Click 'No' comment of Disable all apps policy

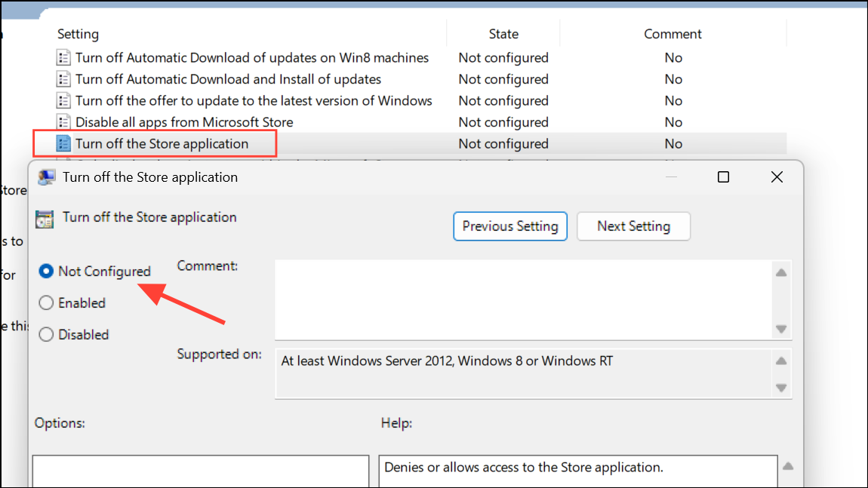673,121
